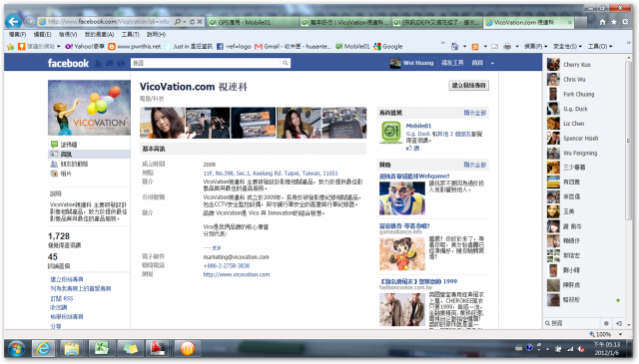Open Facebook notifications globe icon
The height and width of the screenshot is (364, 639).
click(x=121, y=63)
